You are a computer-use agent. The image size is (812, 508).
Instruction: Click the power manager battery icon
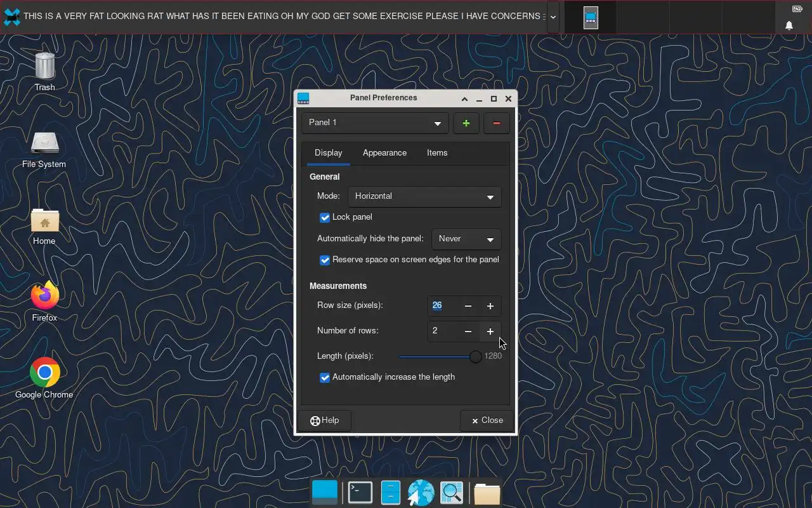point(797,9)
